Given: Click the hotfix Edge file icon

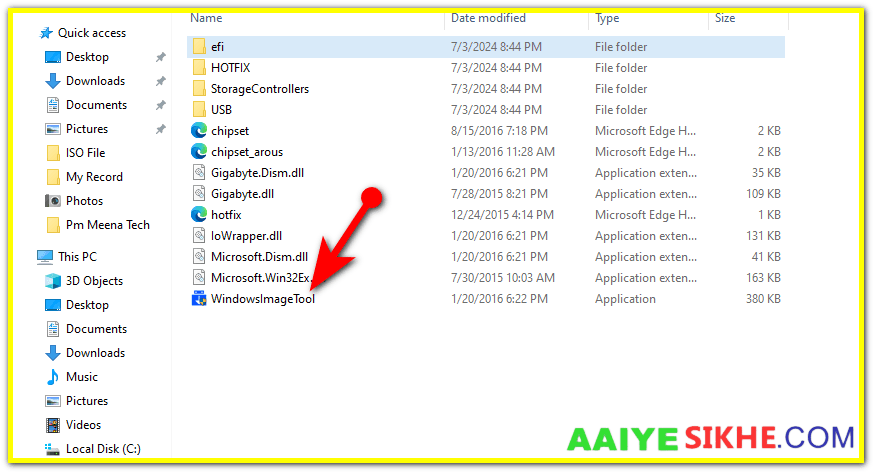Looking at the screenshot, I should tap(199, 214).
